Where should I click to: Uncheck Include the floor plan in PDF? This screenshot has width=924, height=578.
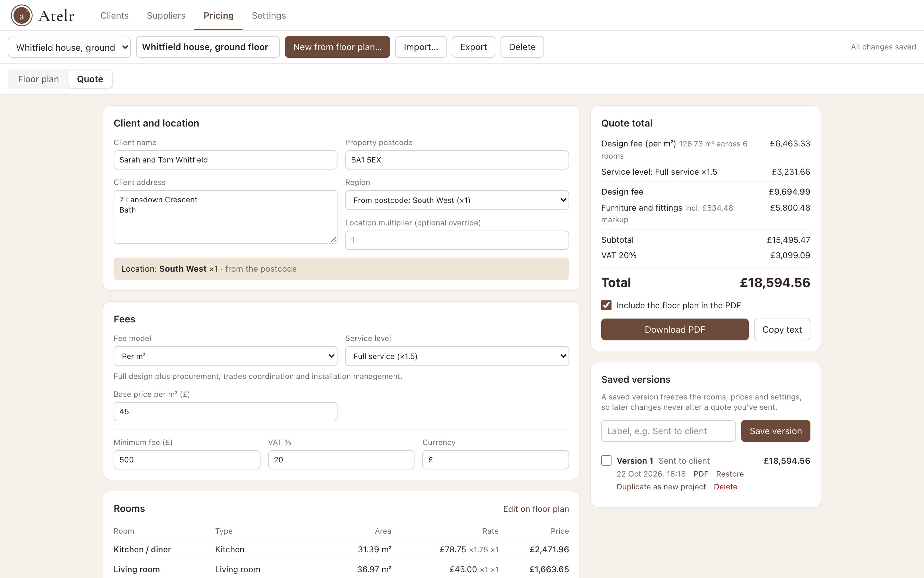point(606,305)
